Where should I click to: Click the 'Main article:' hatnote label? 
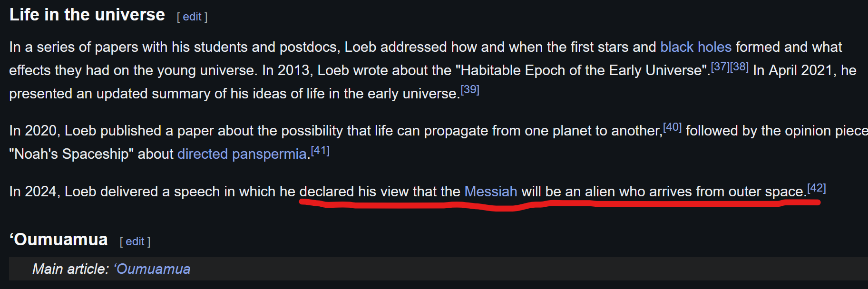pos(70,269)
